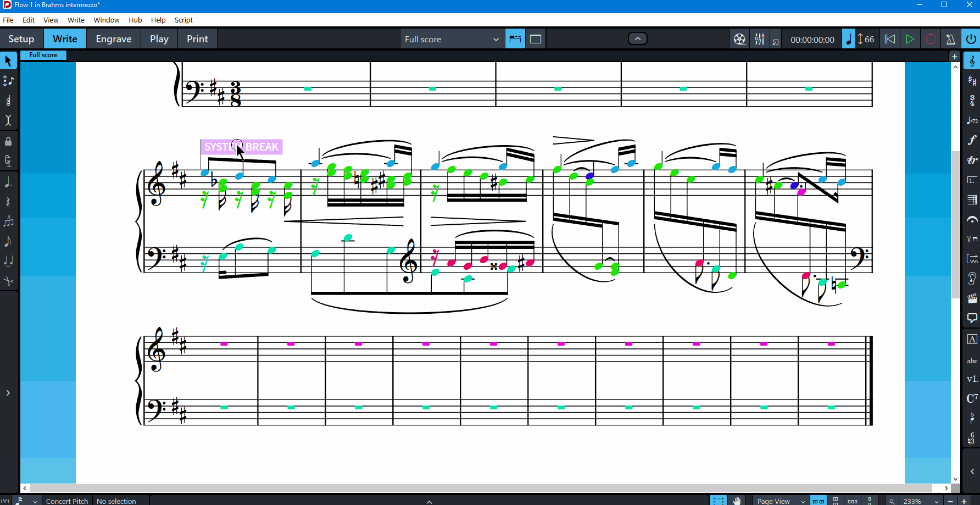Open the ear icon panel
This screenshot has width=980, height=505.
972,279
